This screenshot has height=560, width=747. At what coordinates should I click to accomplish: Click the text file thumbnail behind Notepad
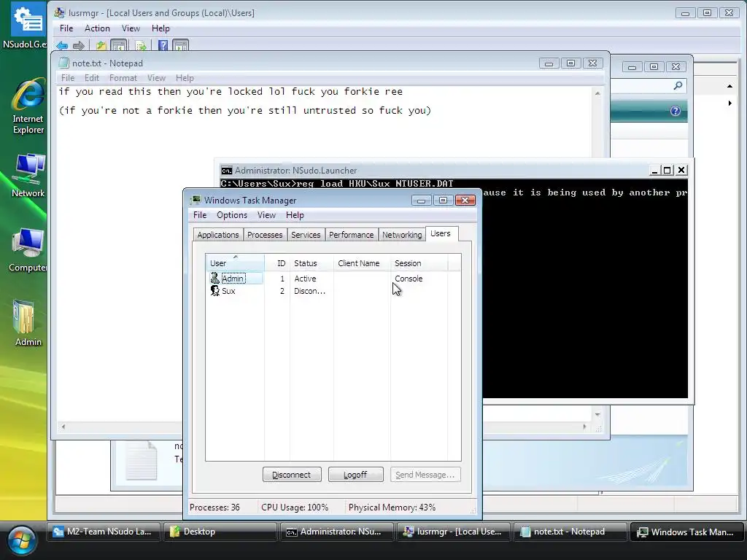(x=141, y=461)
